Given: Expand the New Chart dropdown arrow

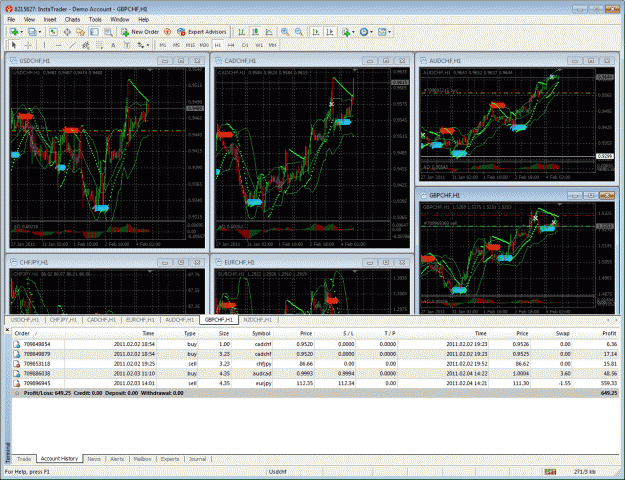Looking at the screenshot, I should 22,32.
